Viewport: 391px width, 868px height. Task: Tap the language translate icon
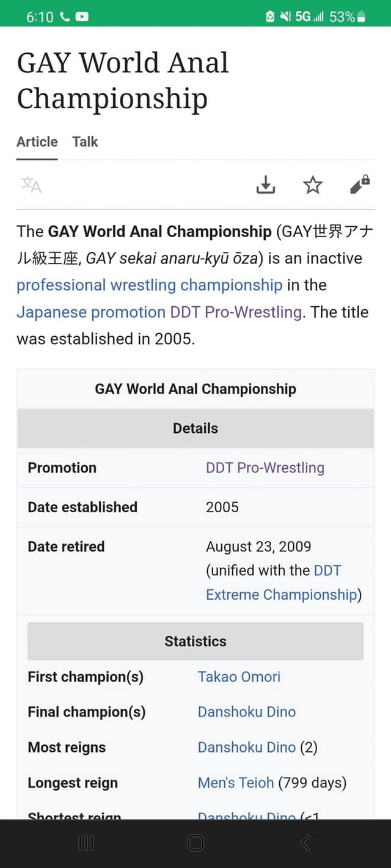(x=31, y=185)
